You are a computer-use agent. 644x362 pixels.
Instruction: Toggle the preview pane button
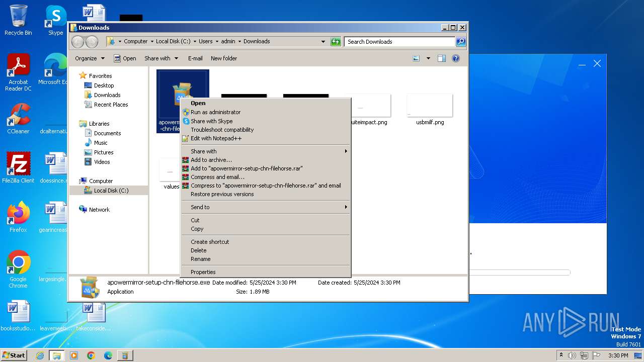tap(442, 58)
